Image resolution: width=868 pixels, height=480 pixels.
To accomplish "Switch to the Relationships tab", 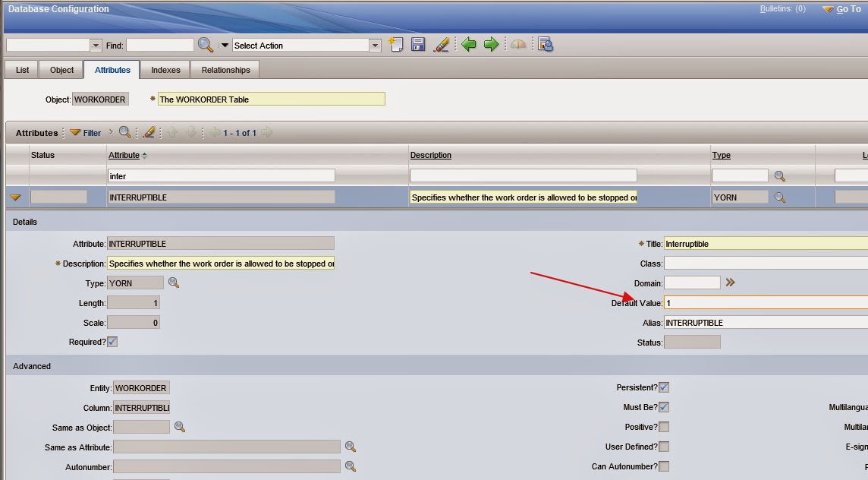I will point(226,70).
